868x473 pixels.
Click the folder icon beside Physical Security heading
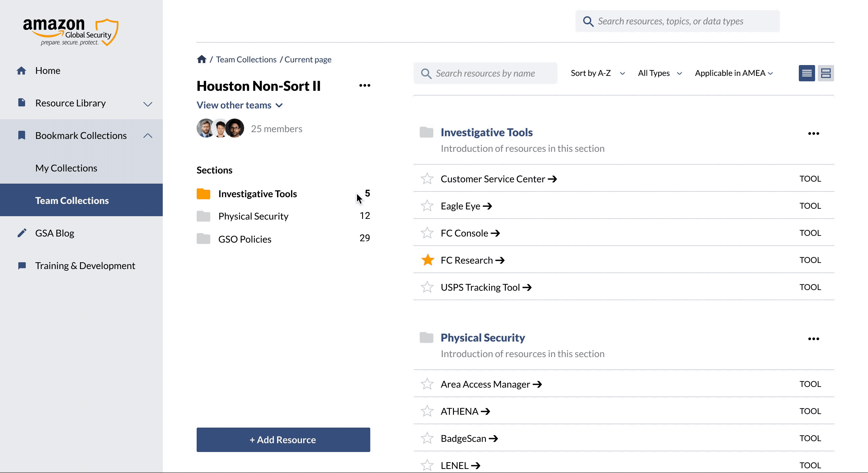click(427, 337)
